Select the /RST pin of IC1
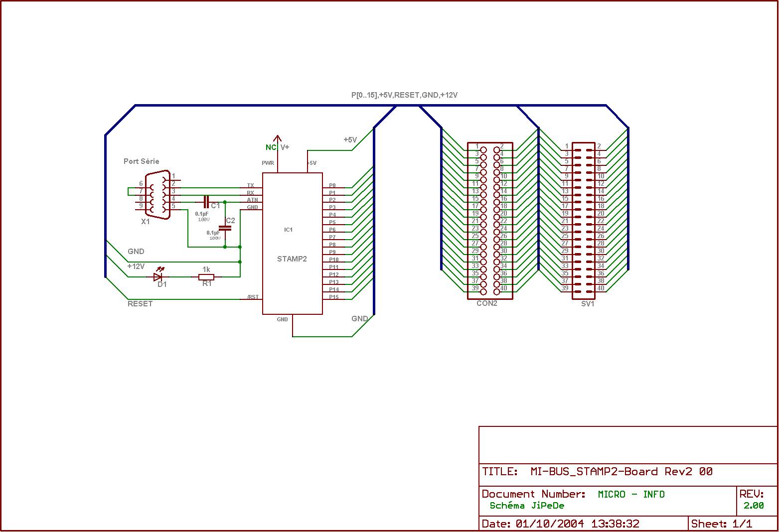The width and height of the screenshot is (779, 532). coord(253,297)
